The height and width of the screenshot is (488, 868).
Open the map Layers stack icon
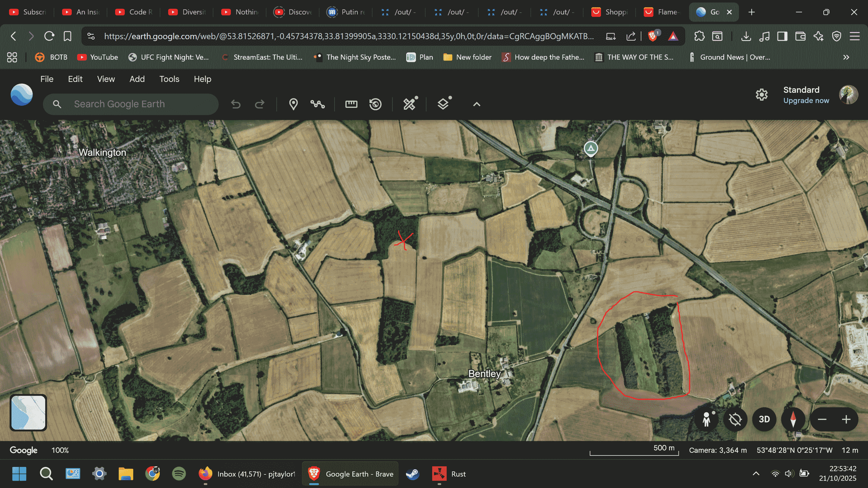443,104
